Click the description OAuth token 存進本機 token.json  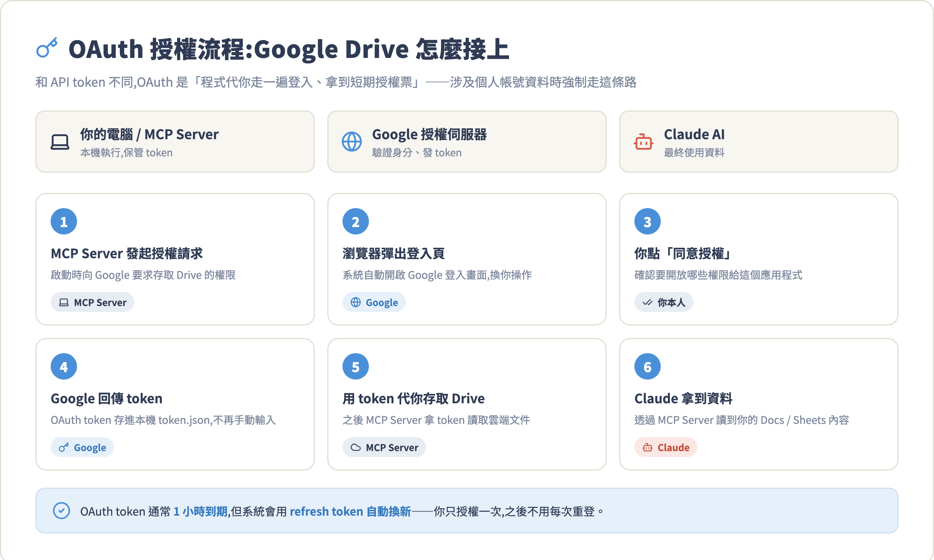(x=163, y=420)
